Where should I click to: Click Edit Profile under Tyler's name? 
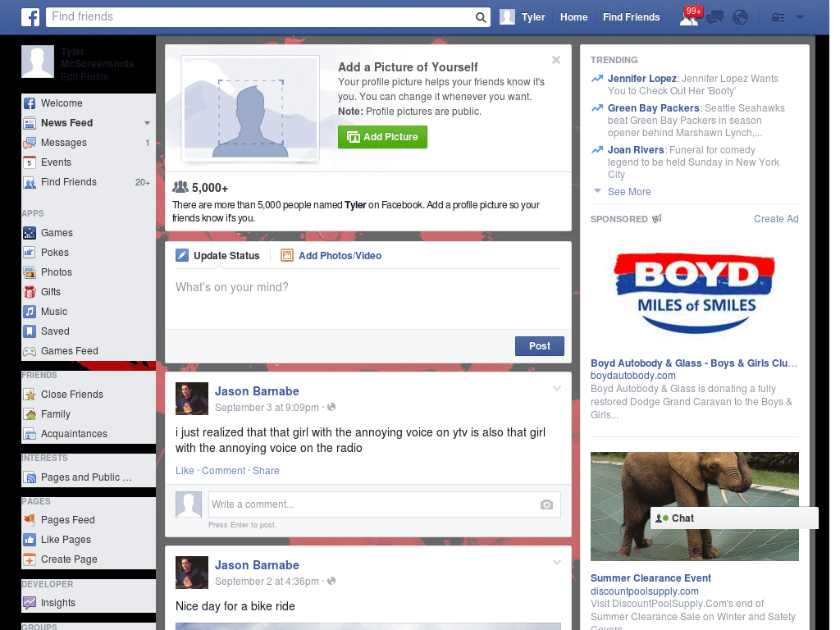coord(84,76)
